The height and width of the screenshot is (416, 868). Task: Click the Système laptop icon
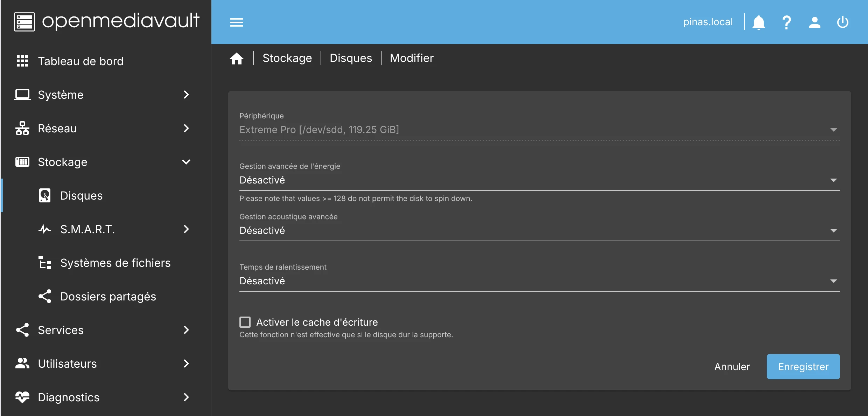[x=22, y=95]
